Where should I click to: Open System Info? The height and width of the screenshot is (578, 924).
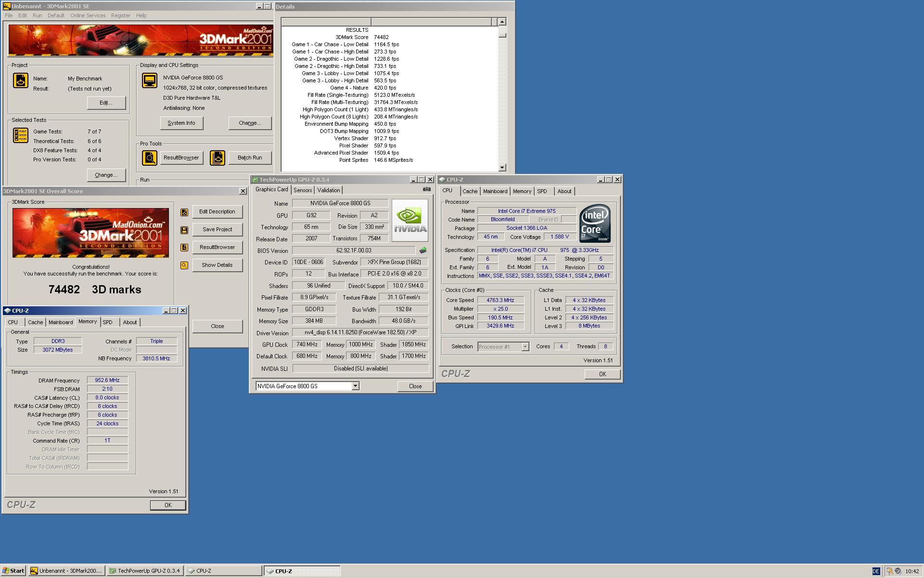point(181,123)
